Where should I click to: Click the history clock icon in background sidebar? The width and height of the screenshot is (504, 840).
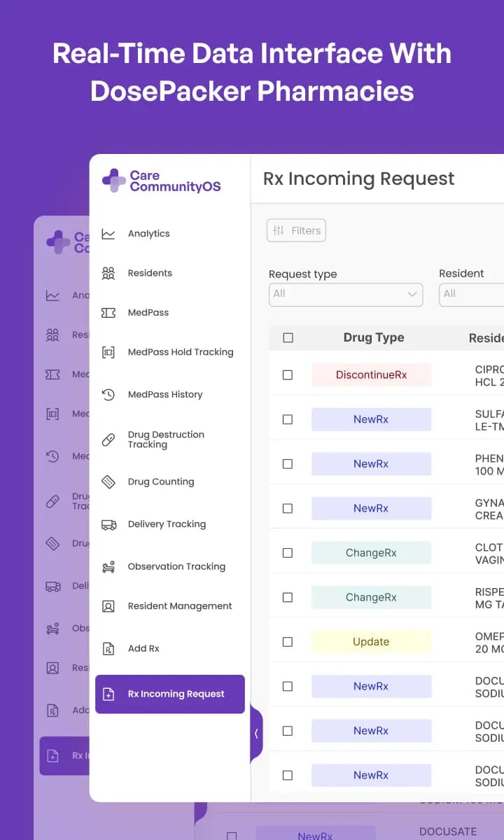(x=52, y=456)
